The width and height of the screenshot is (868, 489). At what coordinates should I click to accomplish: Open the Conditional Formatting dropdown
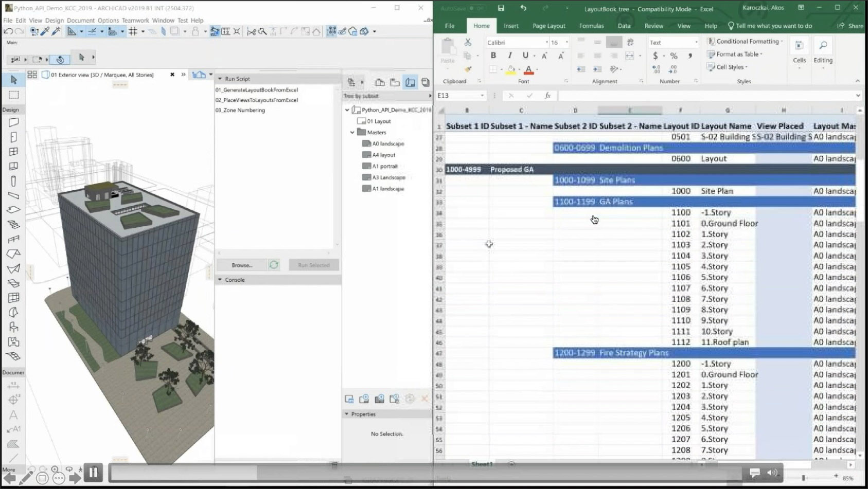(x=745, y=41)
